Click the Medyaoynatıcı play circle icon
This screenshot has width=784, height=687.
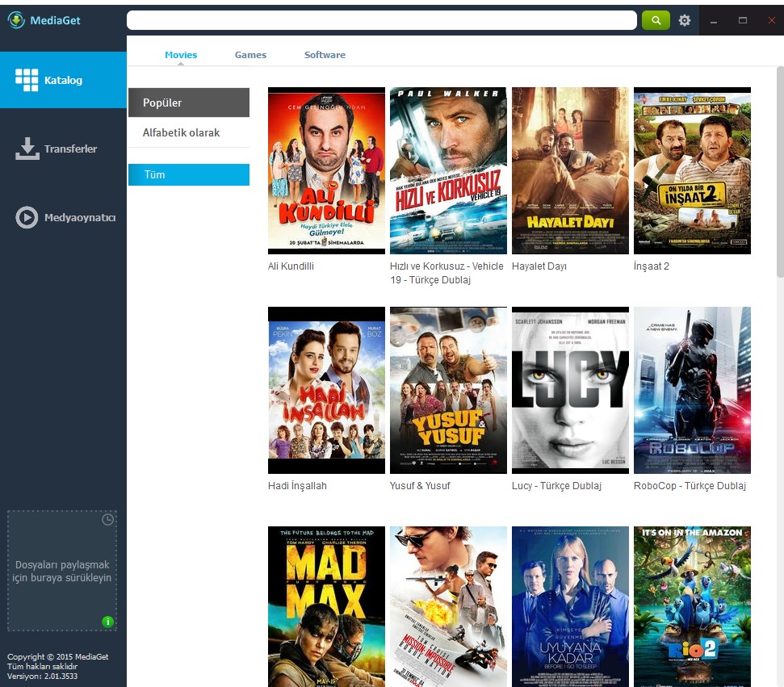pos(27,217)
